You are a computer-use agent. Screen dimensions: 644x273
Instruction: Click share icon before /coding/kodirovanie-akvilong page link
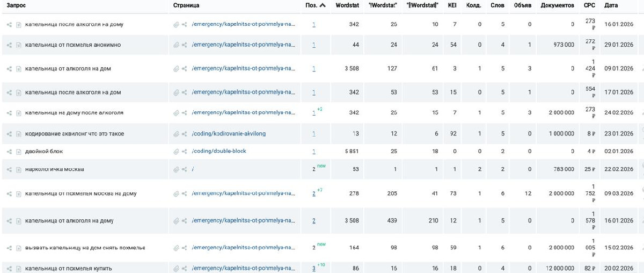click(x=185, y=134)
